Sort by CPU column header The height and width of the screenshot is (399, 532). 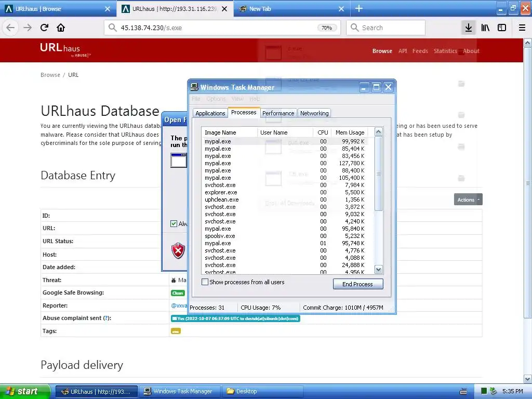point(322,132)
